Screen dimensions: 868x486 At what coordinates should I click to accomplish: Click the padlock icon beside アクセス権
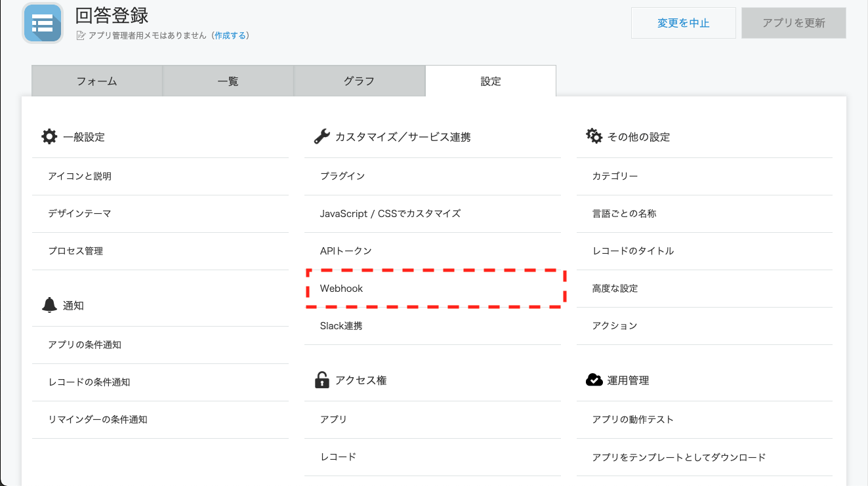pyautogui.click(x=321, y=380)
